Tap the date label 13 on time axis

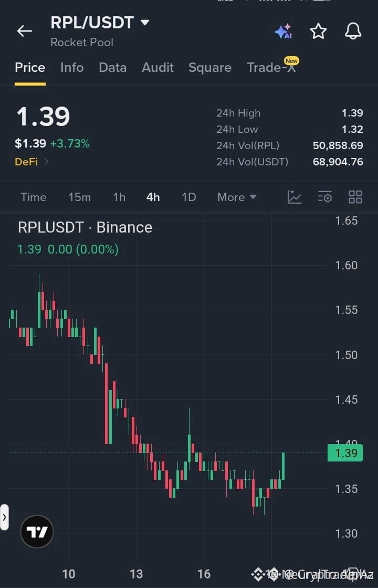pyautogui.click(x=136, y=574)
